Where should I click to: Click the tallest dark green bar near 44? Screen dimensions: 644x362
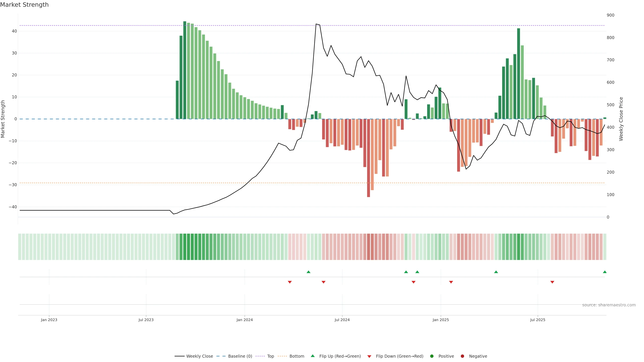coord(184,70)
